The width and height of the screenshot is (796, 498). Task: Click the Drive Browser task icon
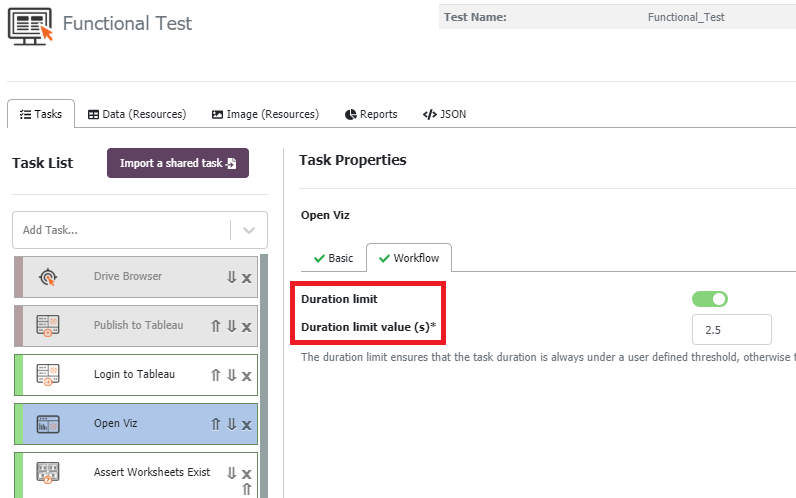48,277
